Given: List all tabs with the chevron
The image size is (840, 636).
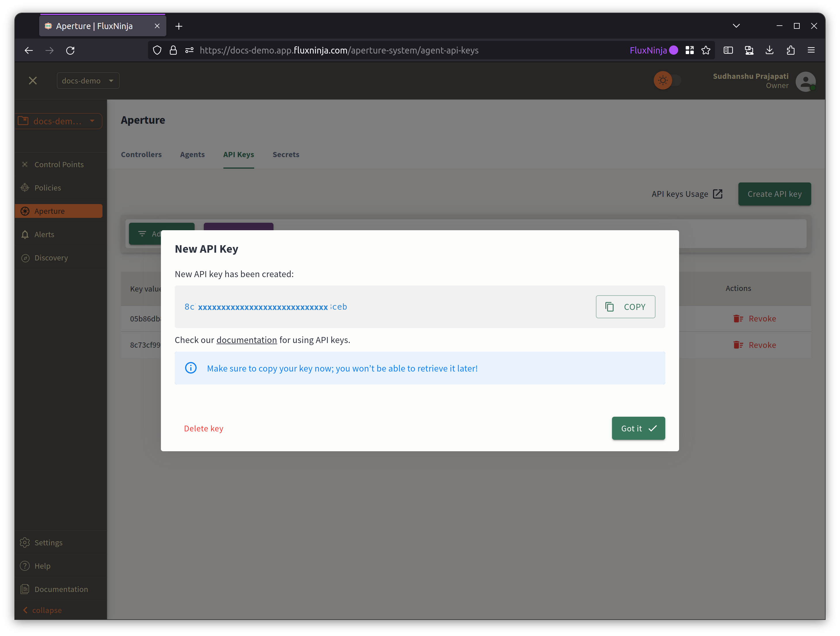Looking at the screenshot, I should (736, 26).
